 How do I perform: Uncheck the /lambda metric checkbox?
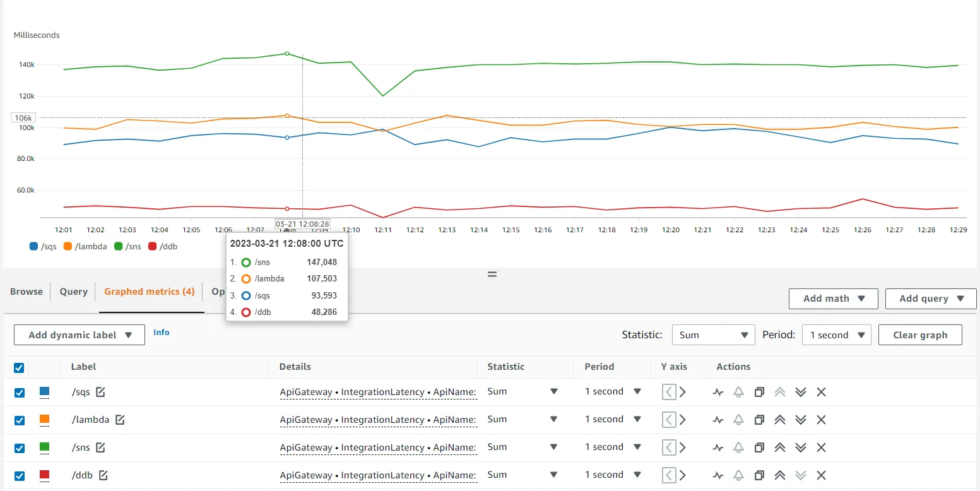(19, 420)
